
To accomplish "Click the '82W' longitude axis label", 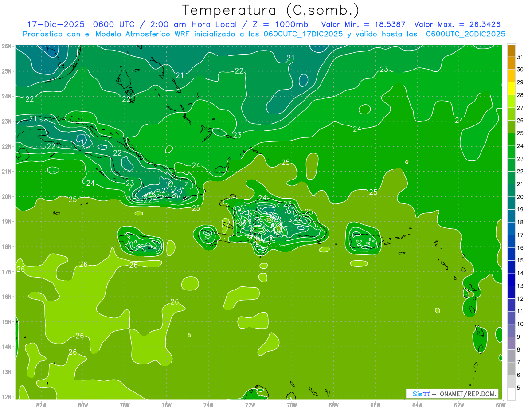I will [x=41, y=405].
